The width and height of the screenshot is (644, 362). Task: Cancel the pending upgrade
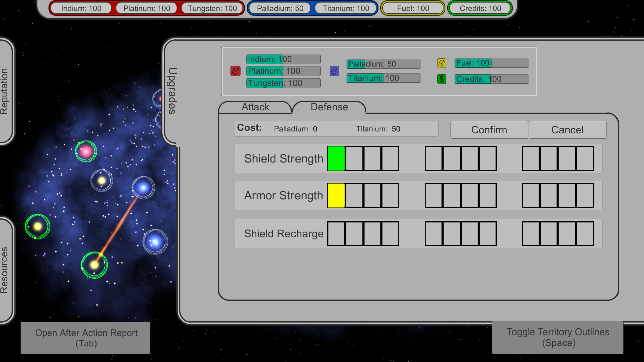568,130
